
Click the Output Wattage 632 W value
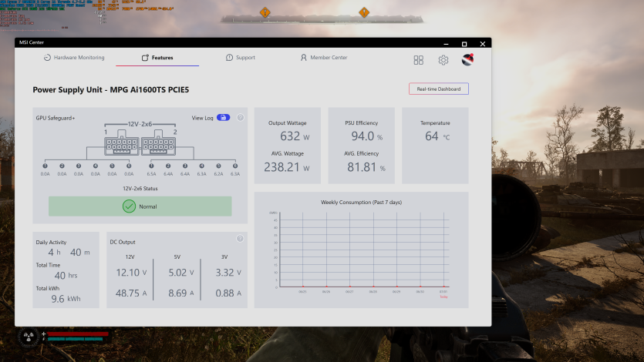[295, 136]
